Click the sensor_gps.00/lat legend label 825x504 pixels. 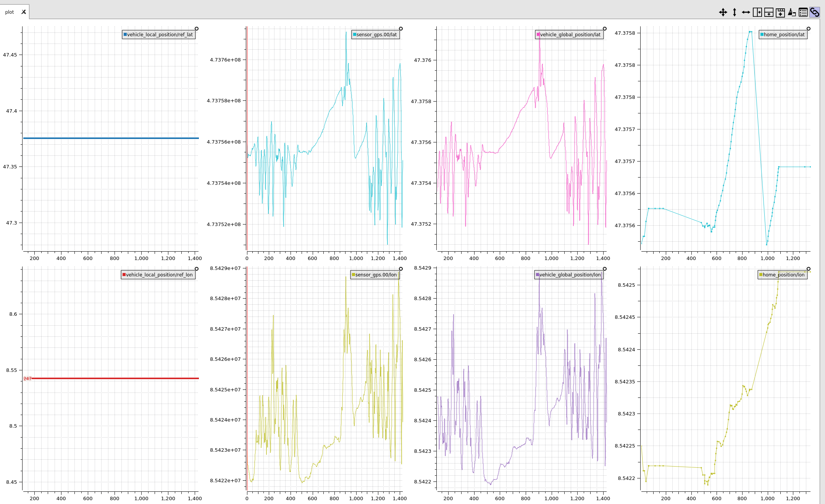[x=376, y=34]
